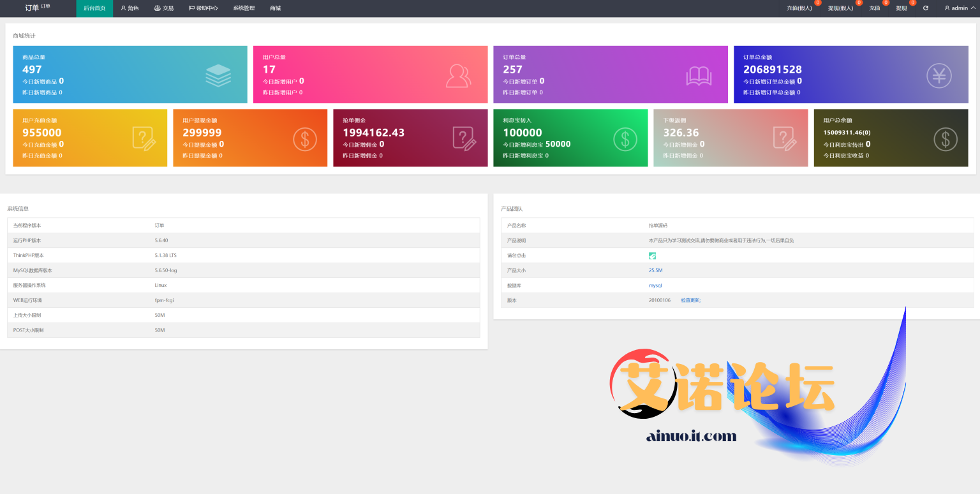Click the 产品团队 panel heading
The image size is (980, 494).
point(512,208)
